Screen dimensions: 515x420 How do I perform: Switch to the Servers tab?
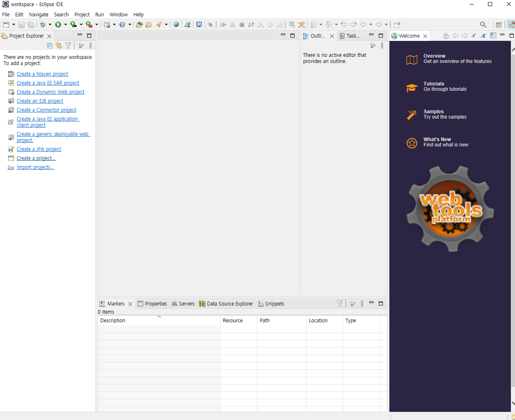coord(183,303)
